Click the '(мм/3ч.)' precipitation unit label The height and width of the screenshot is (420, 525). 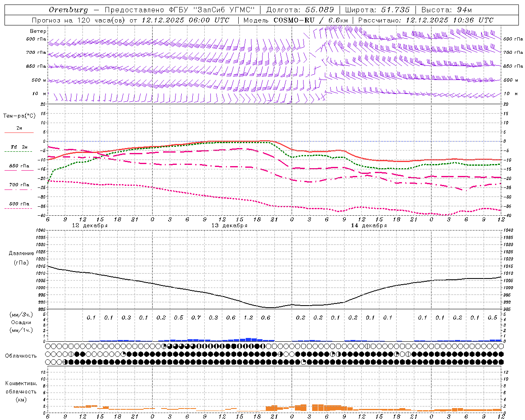(21, 315)
